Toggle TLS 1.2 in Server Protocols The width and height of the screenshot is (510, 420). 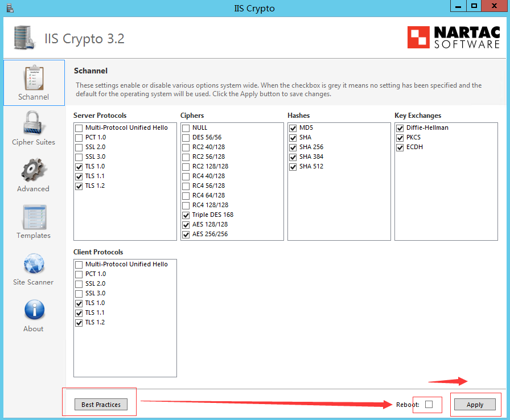point(79,186)
